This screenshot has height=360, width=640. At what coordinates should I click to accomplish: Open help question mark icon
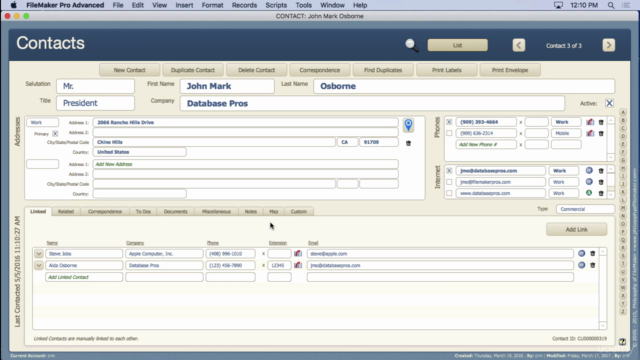pos(622,342)
